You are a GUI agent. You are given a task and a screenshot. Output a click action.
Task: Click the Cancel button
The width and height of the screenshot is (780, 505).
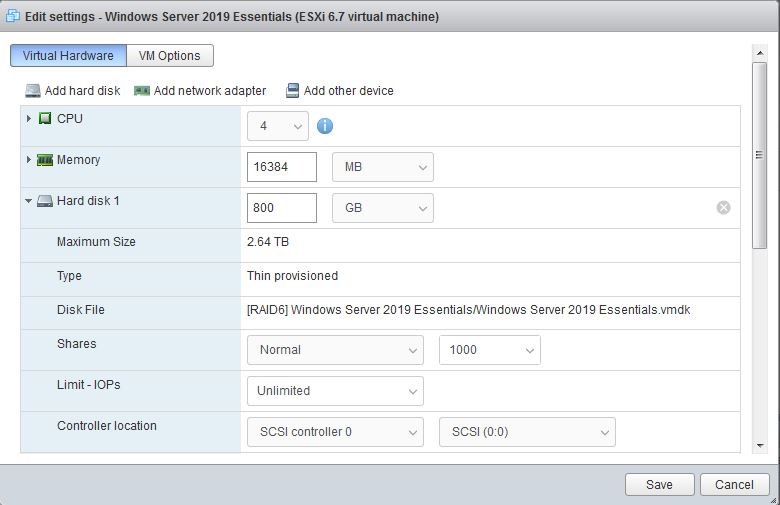pyautogui.click(x=735, y=484)
